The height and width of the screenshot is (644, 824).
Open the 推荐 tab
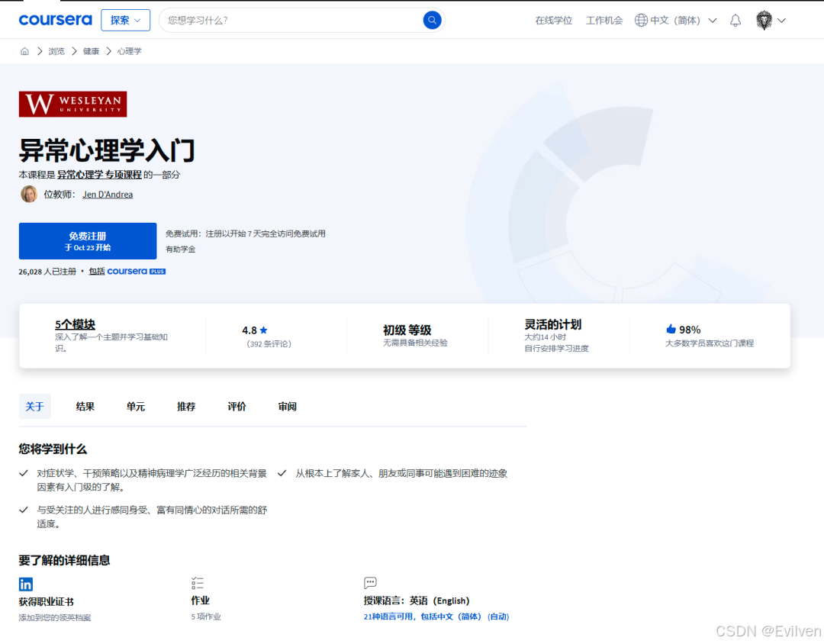186,407
